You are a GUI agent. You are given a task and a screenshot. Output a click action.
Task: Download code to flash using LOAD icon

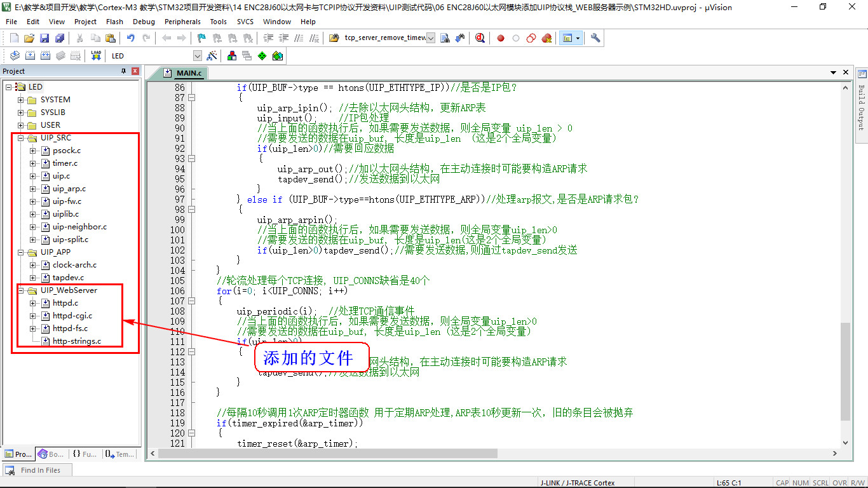click(96, 56)
